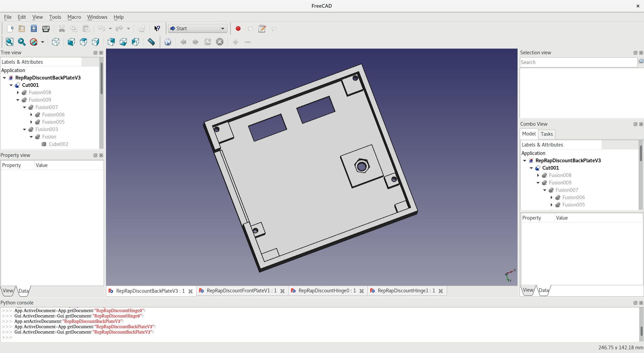Viewport: 644px width, 353px height.
Task: Click the What's This help cursor icon
Action: pyautogui.click(x=157, y=28)
